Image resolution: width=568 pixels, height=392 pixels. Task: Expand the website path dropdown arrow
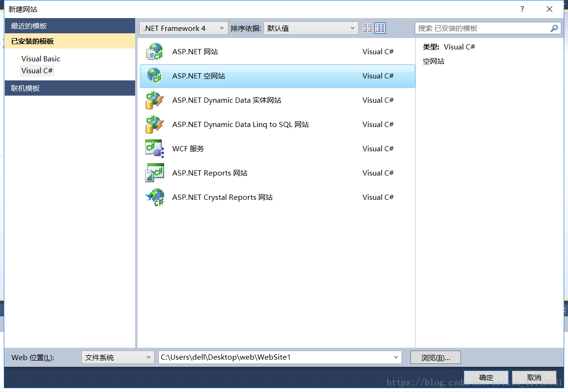tap(396, 357)
